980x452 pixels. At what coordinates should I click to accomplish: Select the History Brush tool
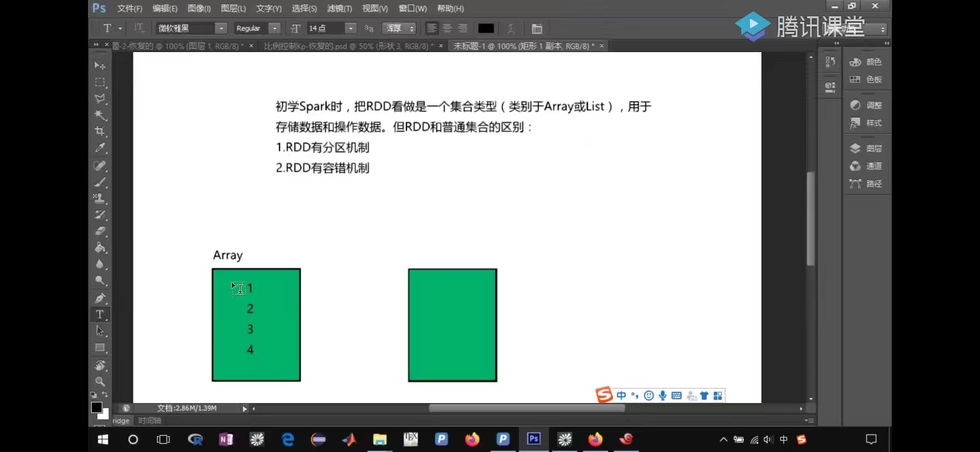pyautogui.click(x=100, y=215)
